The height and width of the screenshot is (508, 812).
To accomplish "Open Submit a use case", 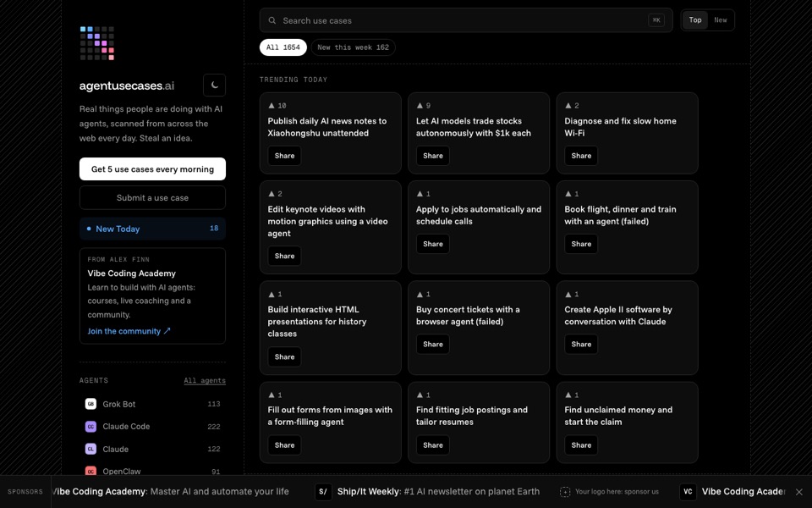I will point(152,197).
